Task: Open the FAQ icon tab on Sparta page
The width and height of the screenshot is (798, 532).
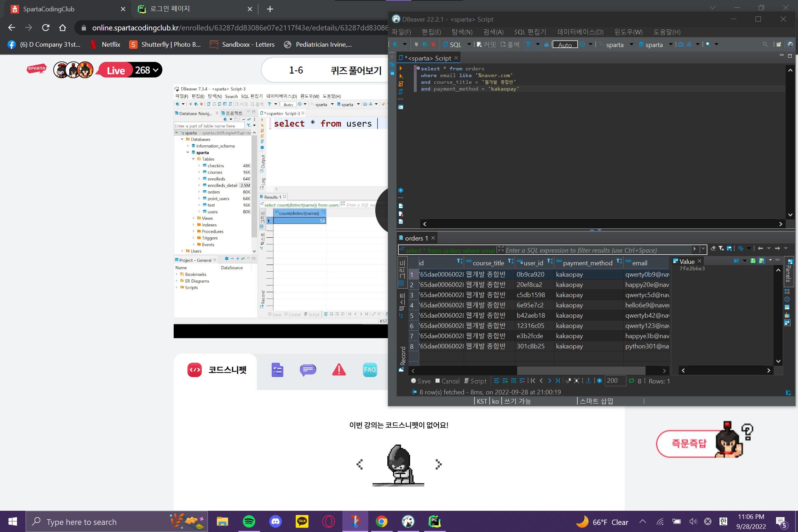Action: [x=370, y=370]
